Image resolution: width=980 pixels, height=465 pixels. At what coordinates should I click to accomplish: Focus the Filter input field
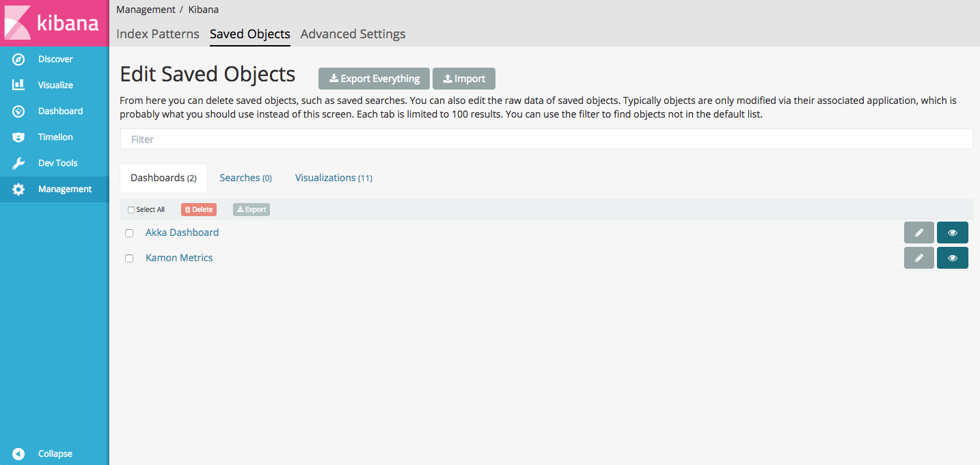click(547, 139)
